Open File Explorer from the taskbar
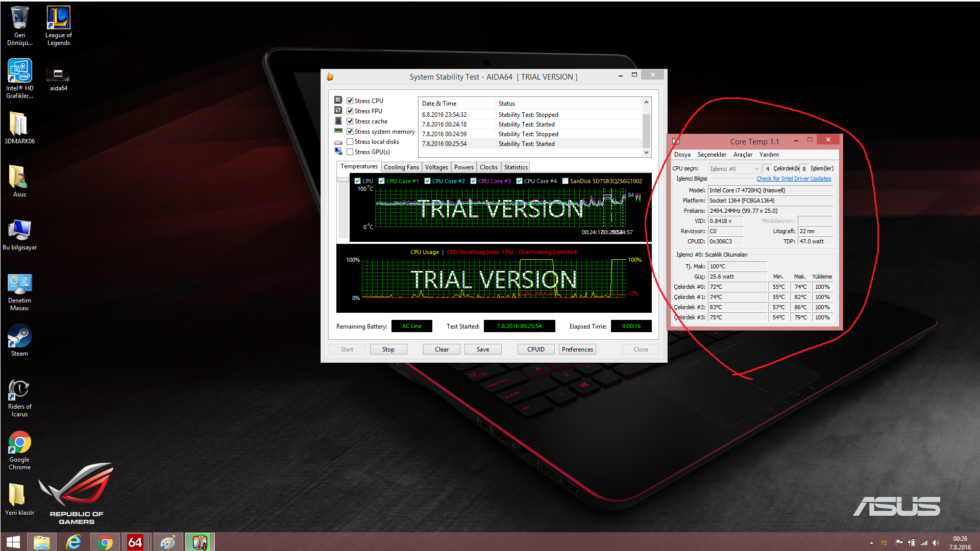Image resolution: width=980 pixels, height=551 pixels. (x=42, y=542)
